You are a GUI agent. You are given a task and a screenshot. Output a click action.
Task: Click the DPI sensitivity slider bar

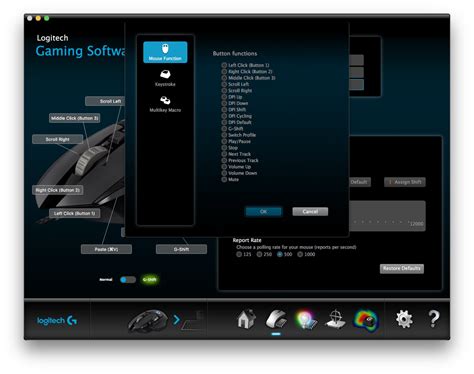[x=387, y=216]
